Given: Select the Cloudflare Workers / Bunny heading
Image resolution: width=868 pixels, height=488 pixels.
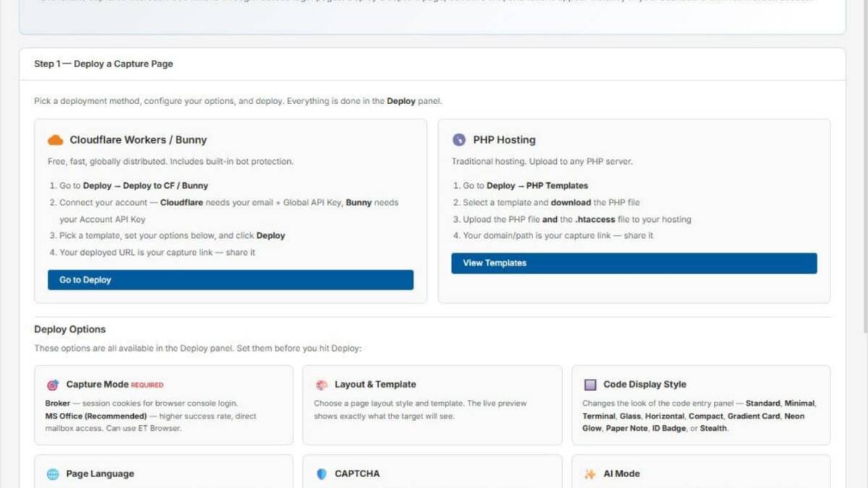Looking at the screenshot, I should (138, 140).
